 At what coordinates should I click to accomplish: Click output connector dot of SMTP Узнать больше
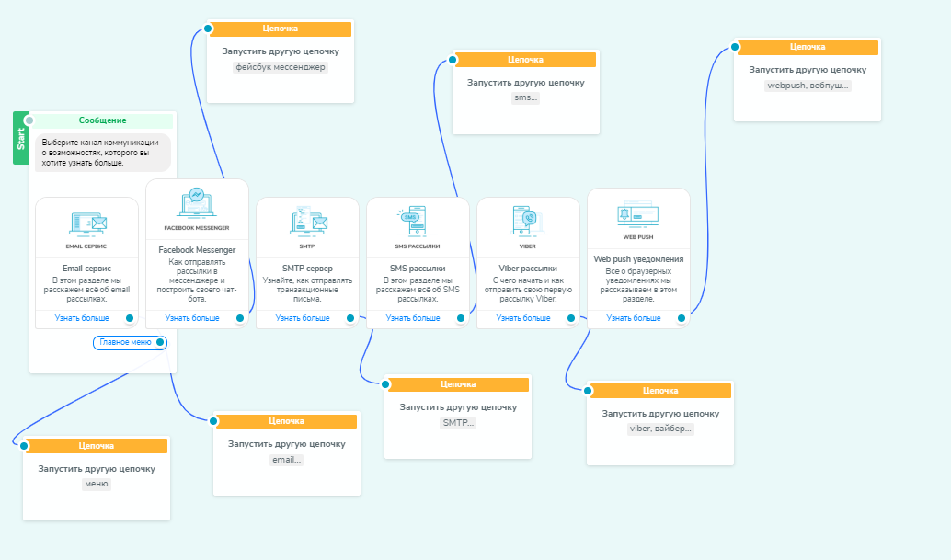coord(350,318)
